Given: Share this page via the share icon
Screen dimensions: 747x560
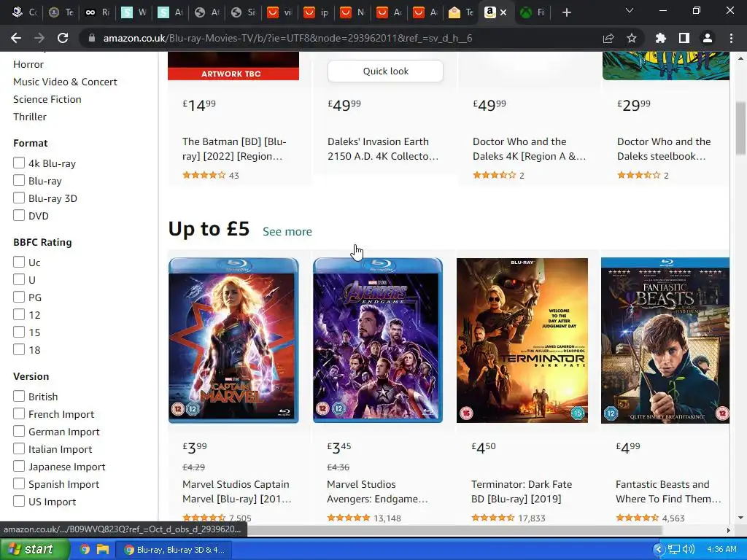Looking at the screenshot, I should click(x=608, y=38).
